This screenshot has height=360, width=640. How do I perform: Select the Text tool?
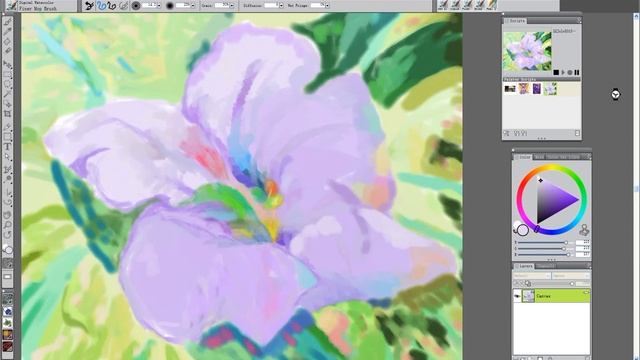(x=7, y=147)
